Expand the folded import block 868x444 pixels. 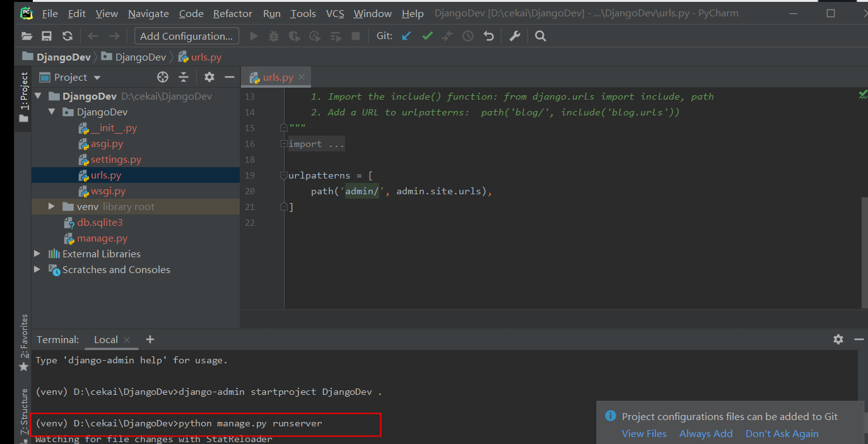click(x=284, y=144)
